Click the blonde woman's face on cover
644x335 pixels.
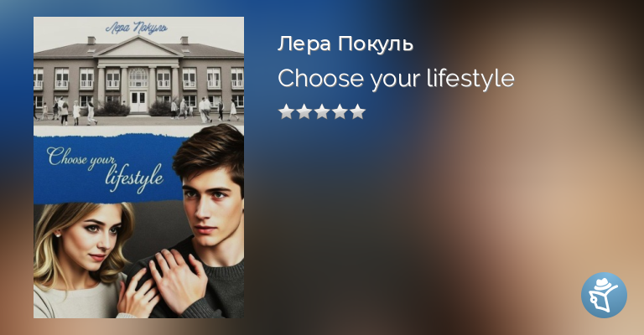point(90,238)
